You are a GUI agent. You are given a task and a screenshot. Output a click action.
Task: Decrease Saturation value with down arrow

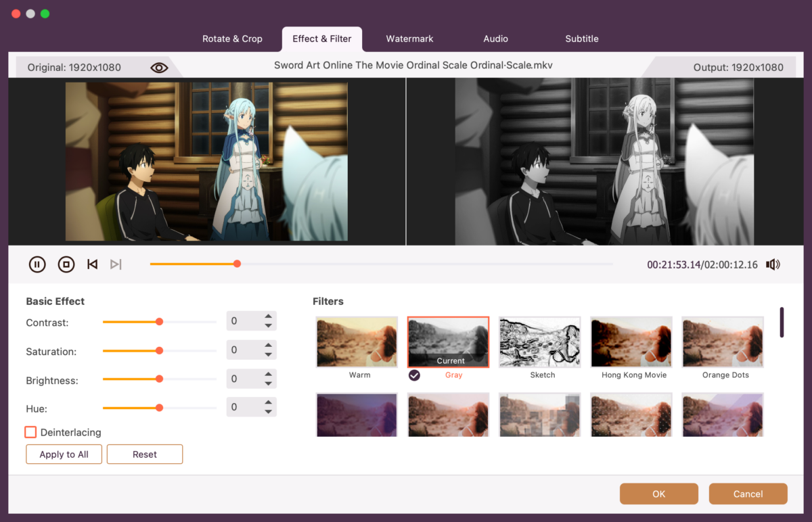point(269,355)
